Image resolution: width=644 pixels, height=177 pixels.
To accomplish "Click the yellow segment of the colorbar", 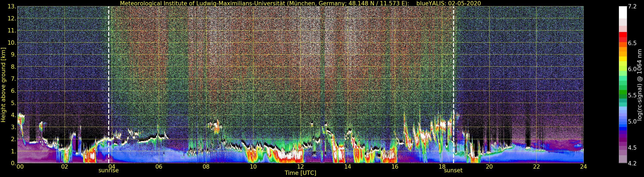I will tap(623, 59).
